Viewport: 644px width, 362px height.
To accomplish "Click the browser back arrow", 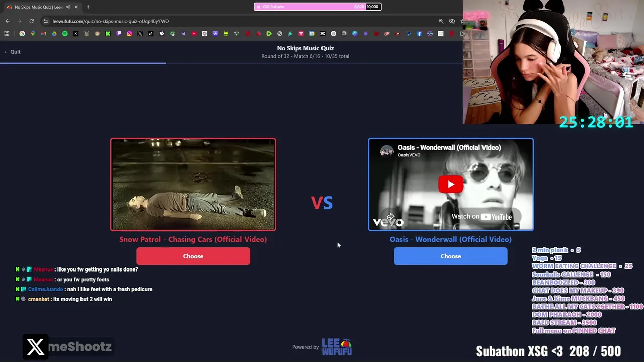I will [x=7, y=21].
